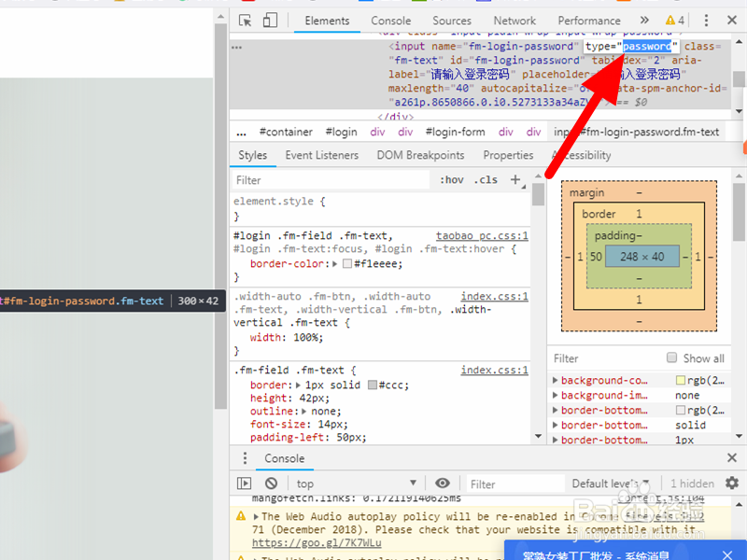Switch to the Network tab
This screenshot has height=560, width=747.
tap(514, 21)
